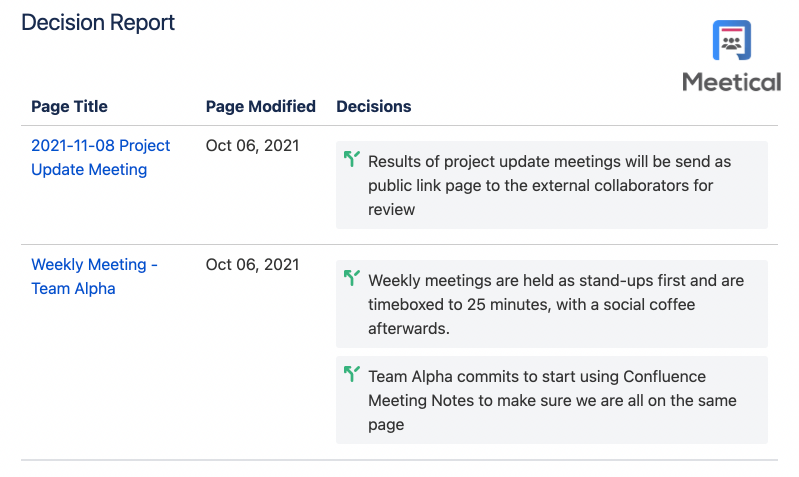Click 'Update Meeting' second line of first link
This screenshot has height=477, width=799.
click(89, 170)
